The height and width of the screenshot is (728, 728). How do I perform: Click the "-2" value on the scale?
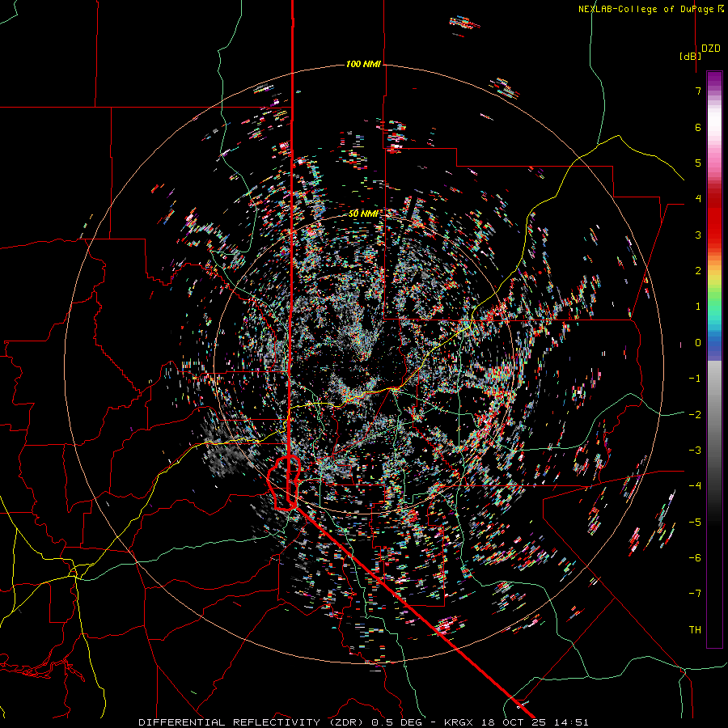point(695,415)
